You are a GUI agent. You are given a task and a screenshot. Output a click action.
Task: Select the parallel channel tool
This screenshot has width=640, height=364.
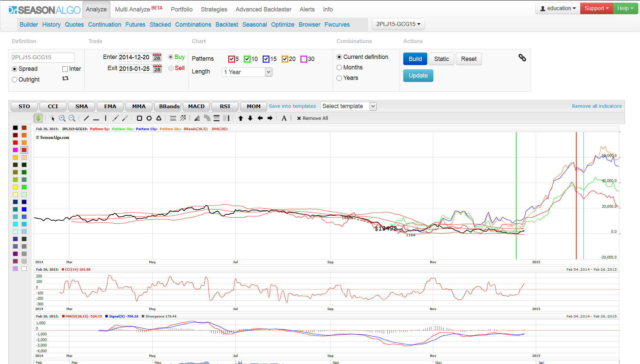173,118
